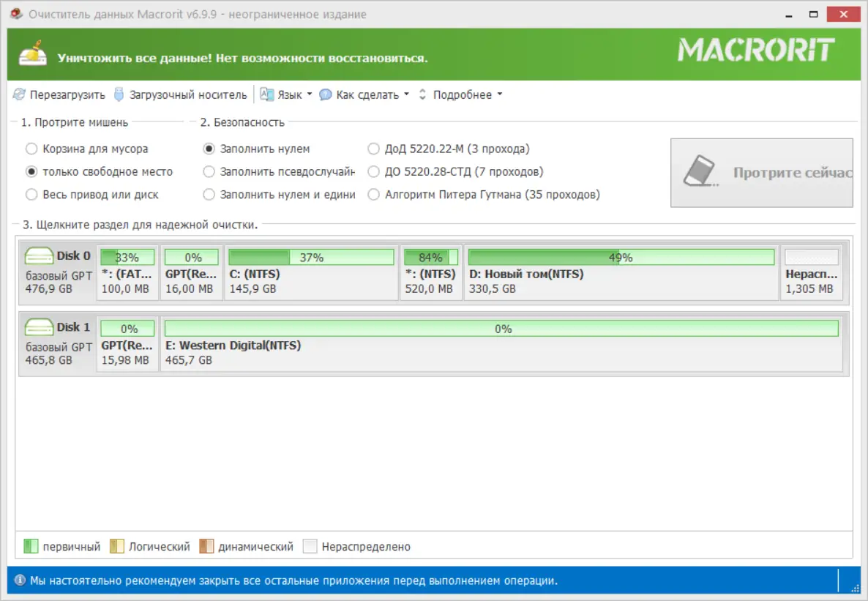This screenshot has width=868, height=601.
Task: Click the info icon in status bar
Action: click(20, 581)
